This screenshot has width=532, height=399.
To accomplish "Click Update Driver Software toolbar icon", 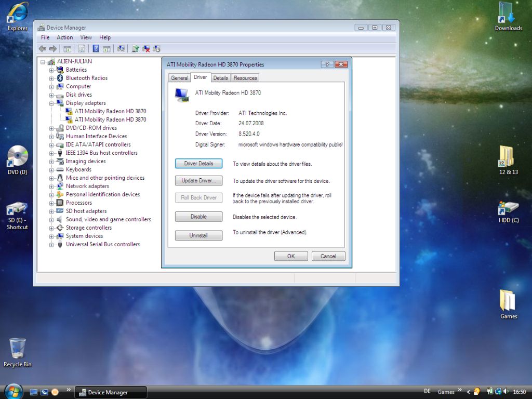I will [135, 49].
